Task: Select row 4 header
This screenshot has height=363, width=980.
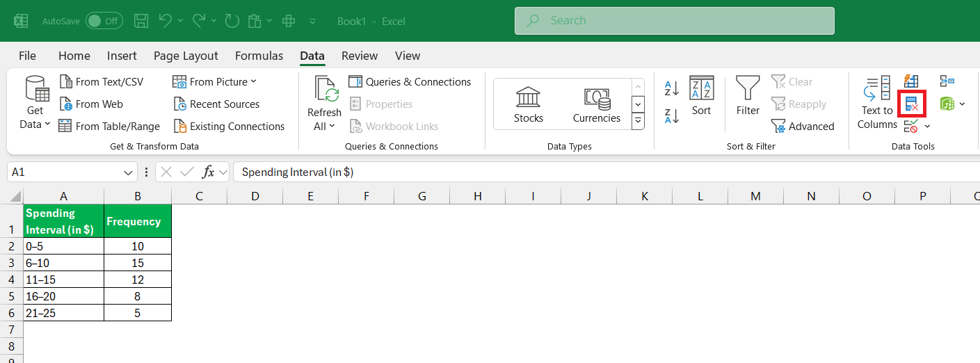Action: click(11, 280)
